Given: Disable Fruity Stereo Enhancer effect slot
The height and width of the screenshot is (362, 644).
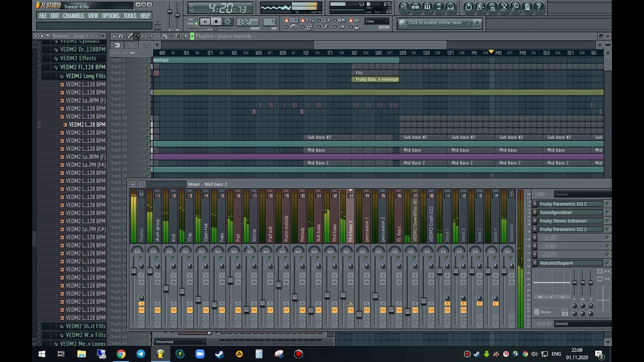Looking at the screenshot, I should pos(607,221).
